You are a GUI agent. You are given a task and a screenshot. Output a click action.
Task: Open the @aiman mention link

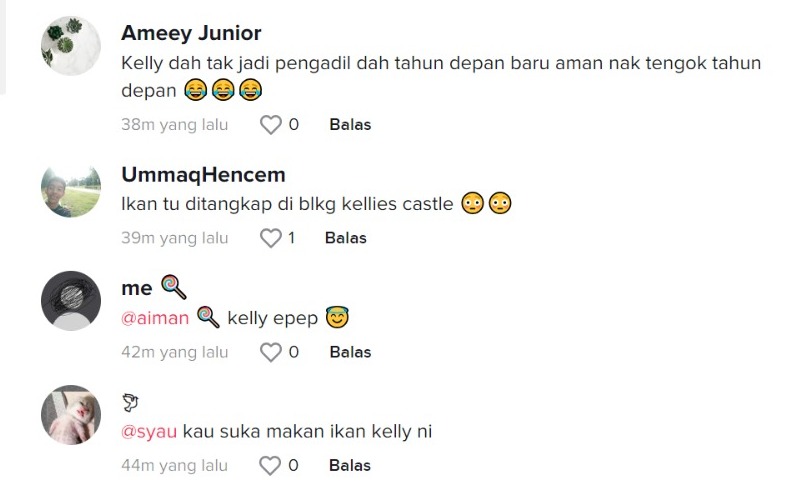coord(155,319)
